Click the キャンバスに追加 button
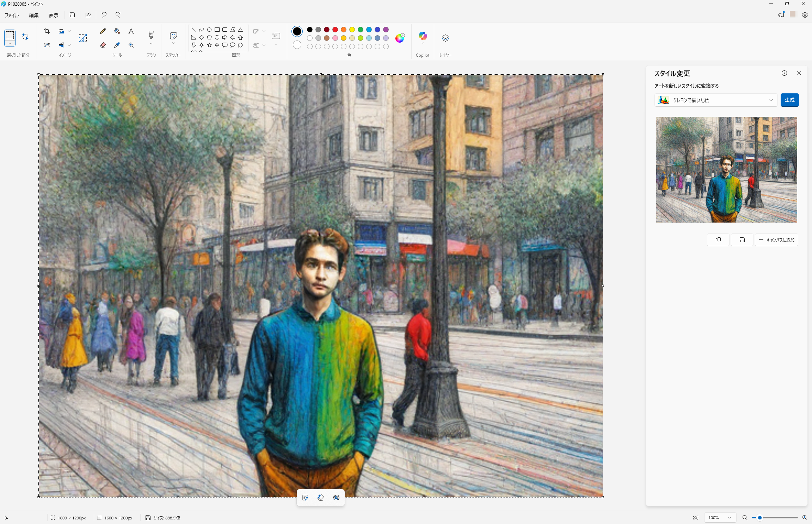This screenshot has height=524, width=812. pyautogui.click(x=776, y=240)
